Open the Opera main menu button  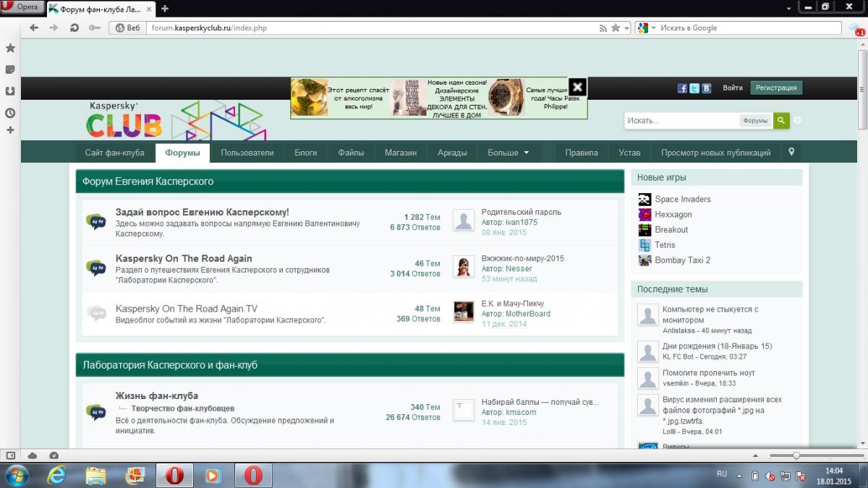22,7
